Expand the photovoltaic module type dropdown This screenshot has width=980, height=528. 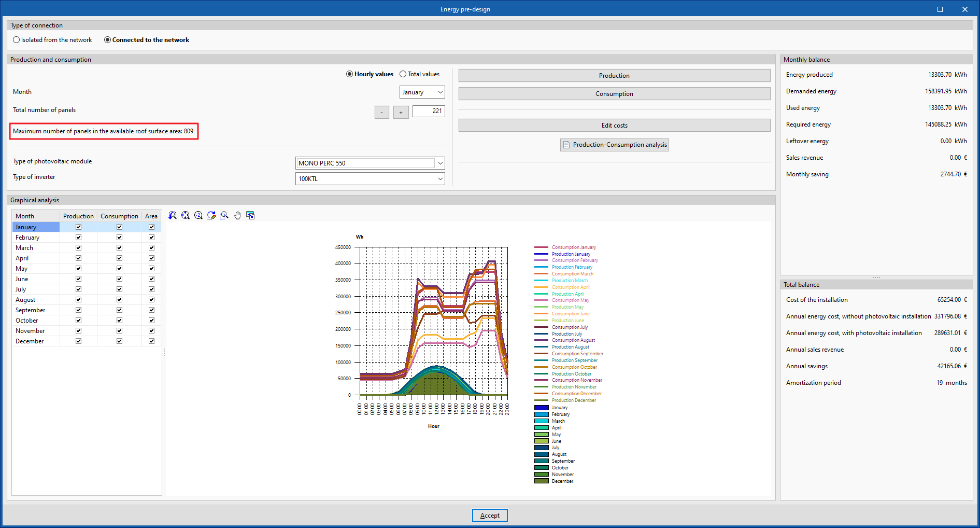coord(440,163)
